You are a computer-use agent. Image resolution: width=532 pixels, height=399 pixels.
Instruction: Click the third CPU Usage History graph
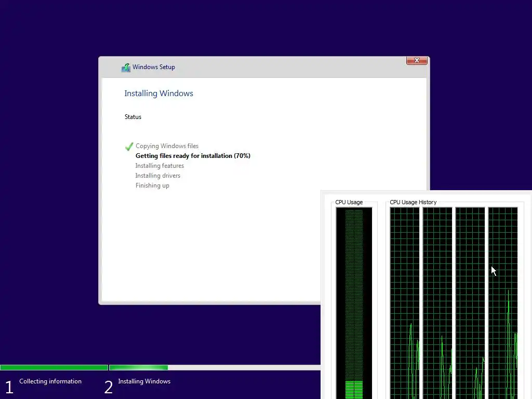click(x=470, y=303)
